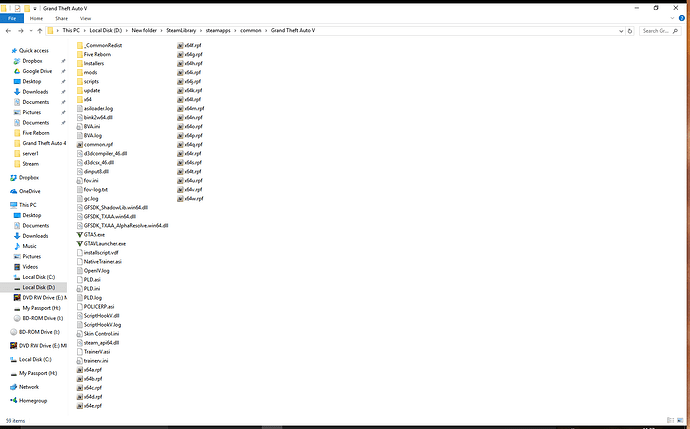Expand the address bar history dropdown
Viewport: 690px width, 429px height.
point(621,31)
